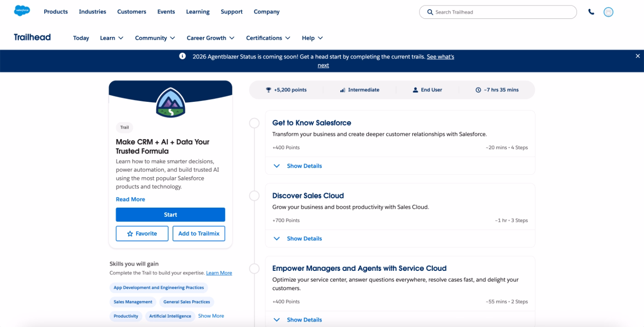Click Add to Trailmix button
The width and height of the screenshot is (644, 327).
tap(199, 234)
